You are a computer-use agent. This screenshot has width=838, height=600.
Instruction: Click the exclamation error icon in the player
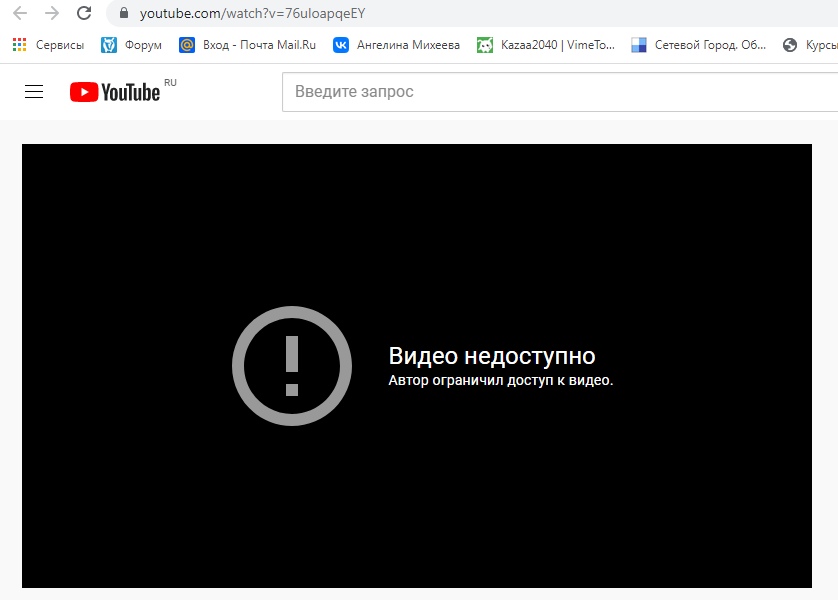[292, 366]
